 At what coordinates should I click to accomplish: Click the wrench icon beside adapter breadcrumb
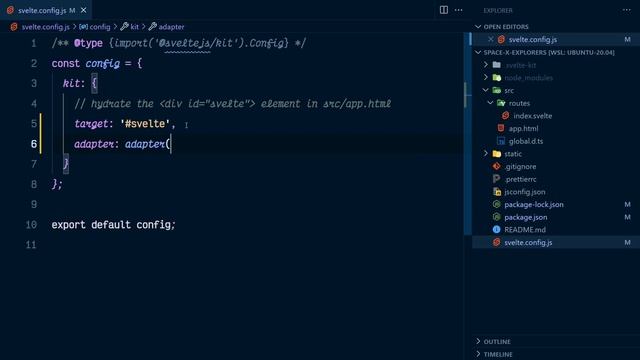153,27
